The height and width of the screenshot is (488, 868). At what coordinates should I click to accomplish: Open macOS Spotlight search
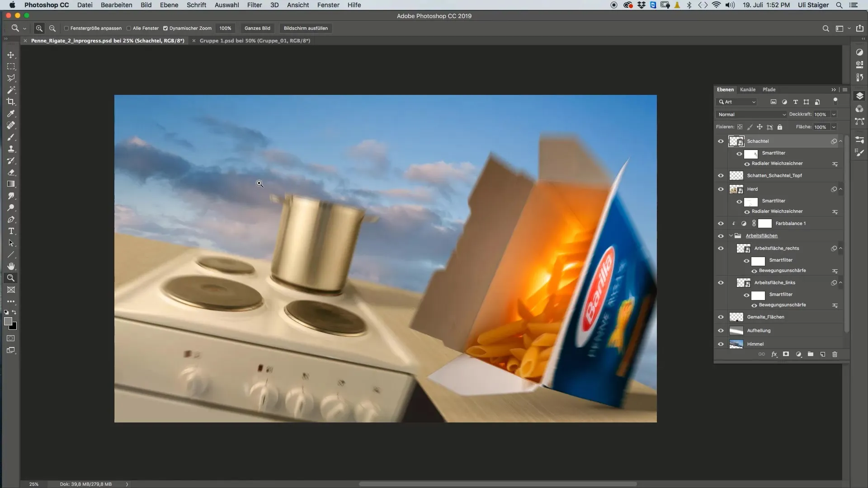coord(839,5)
